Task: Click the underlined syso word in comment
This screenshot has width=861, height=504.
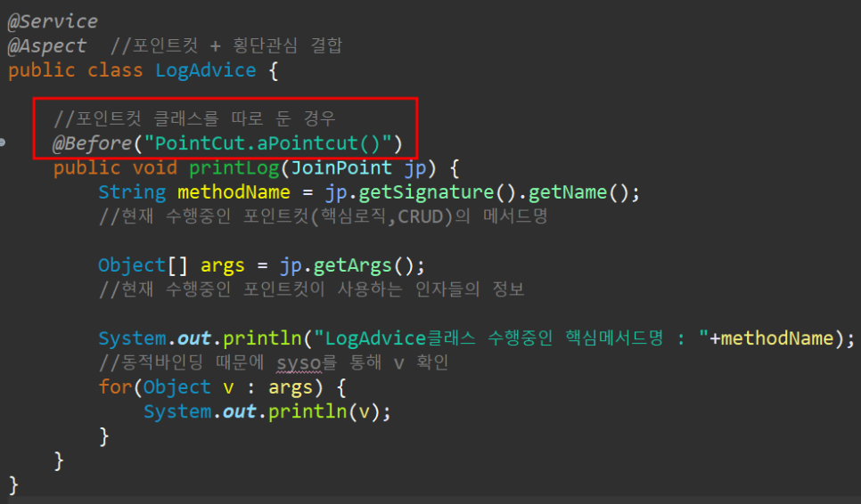Action: (x=299, y=362)
